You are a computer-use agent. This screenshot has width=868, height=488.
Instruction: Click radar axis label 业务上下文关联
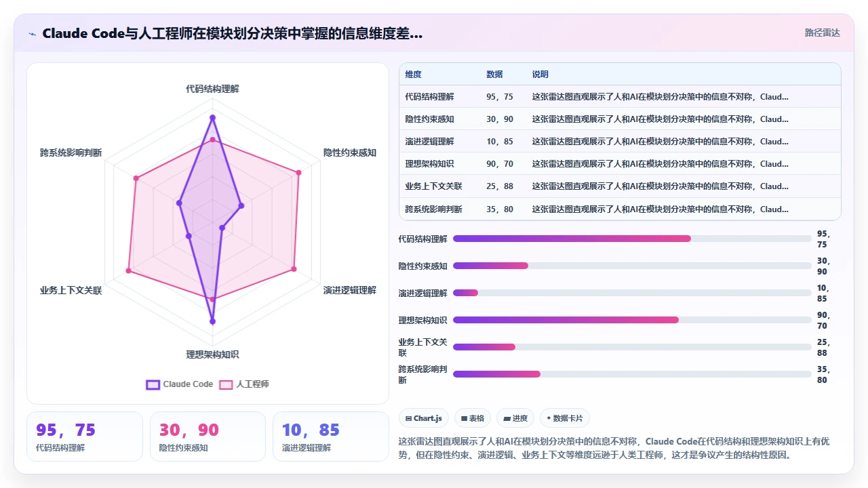tap(71, 290)
